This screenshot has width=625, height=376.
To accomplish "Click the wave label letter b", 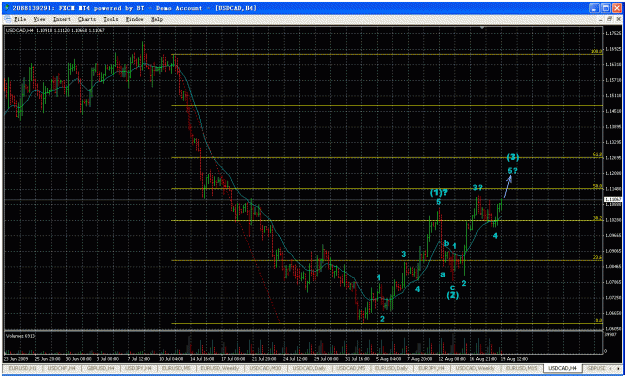I will (446, 243).
